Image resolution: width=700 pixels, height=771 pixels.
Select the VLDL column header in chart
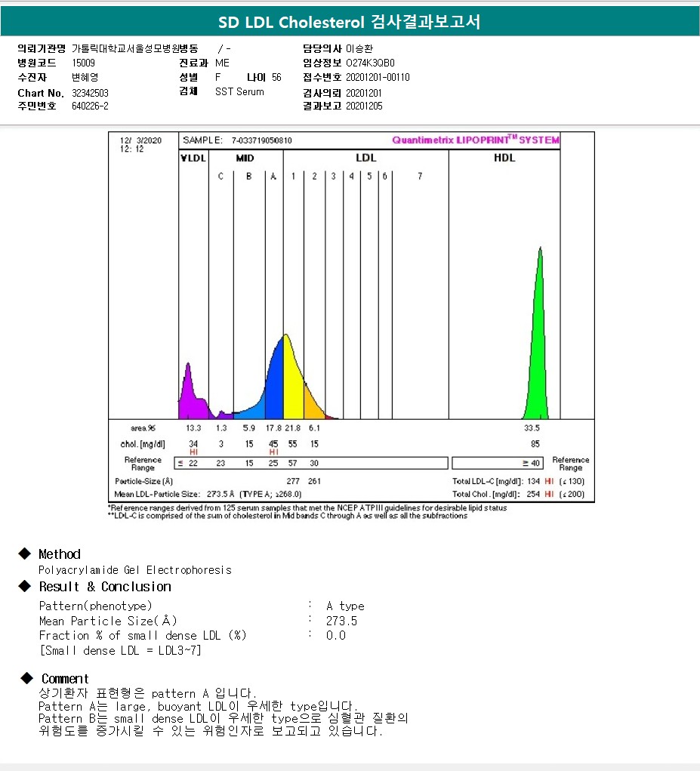click(x=193, y=159)
